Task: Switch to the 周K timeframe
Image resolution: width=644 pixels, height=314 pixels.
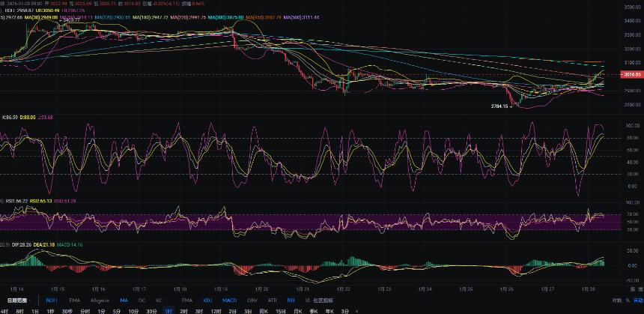Action: coord(264,311)
